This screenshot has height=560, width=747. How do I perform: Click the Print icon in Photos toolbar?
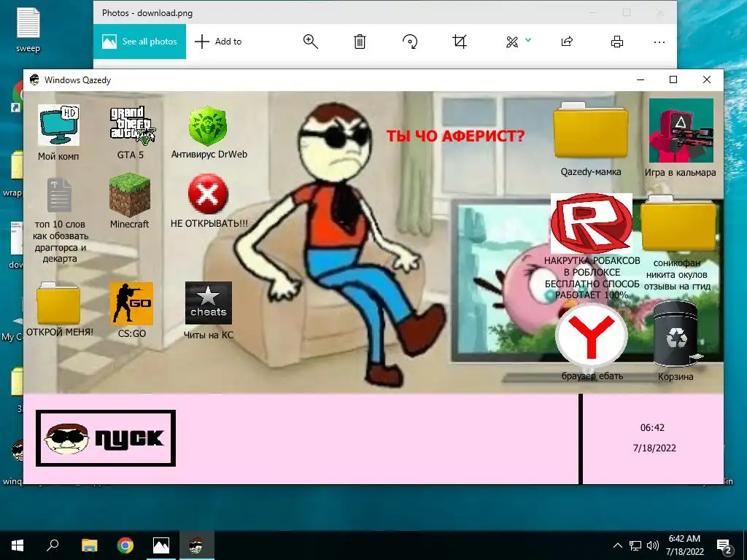617,42
